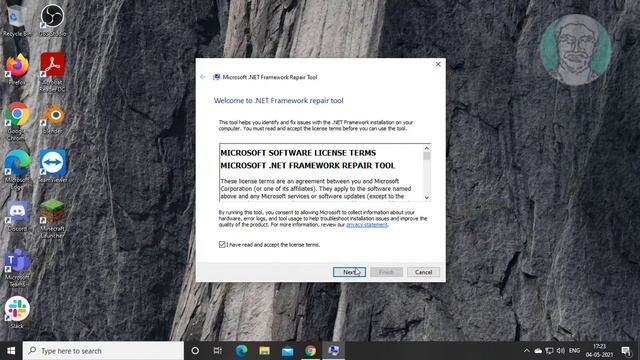Open the Recycle Bin desktop icon
640x360 pixels.
[17, 20]
